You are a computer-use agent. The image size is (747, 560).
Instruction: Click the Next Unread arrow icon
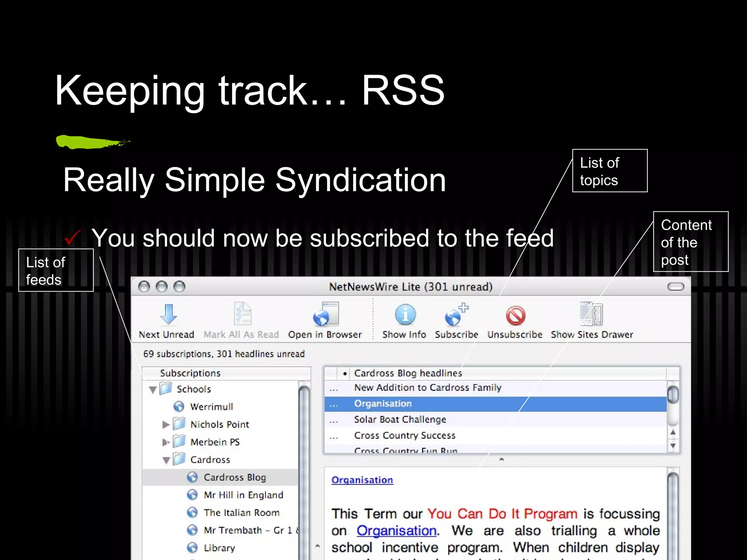[169, 314]
